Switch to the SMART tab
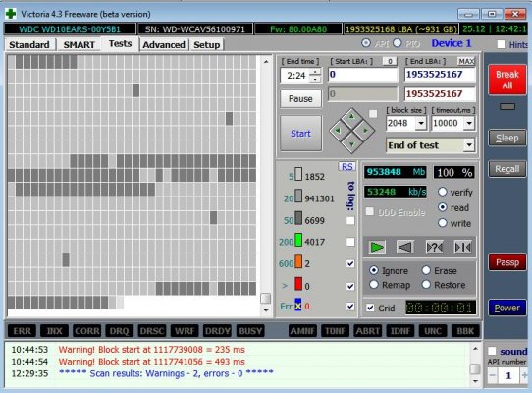This screenshot has height=393, width=532. 80,45
